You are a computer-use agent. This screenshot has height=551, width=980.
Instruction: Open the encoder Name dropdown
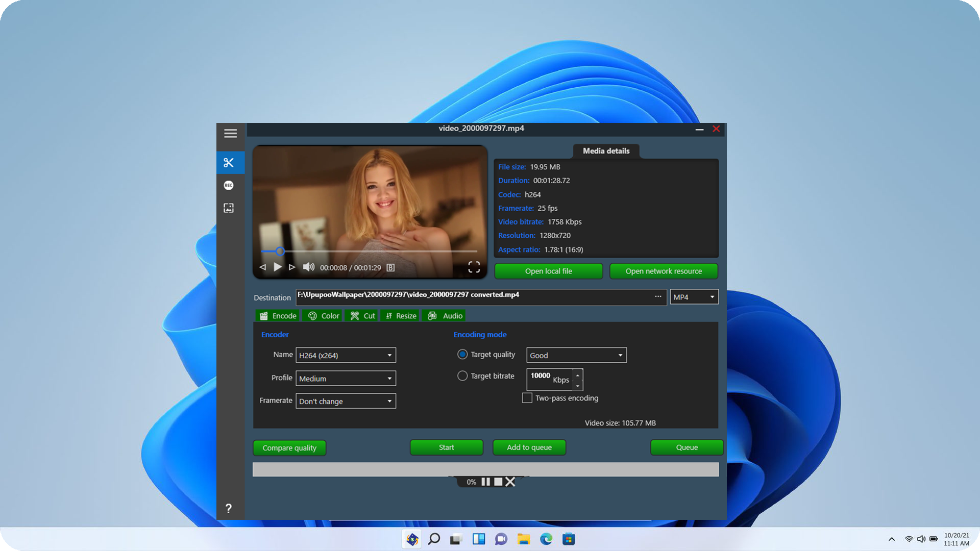tap(346, 355)
